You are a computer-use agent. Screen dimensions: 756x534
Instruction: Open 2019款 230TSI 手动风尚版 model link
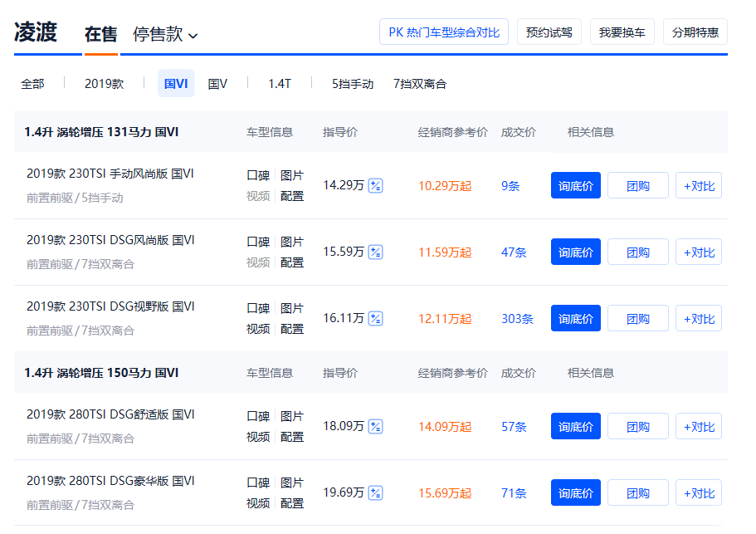[110, 174]
